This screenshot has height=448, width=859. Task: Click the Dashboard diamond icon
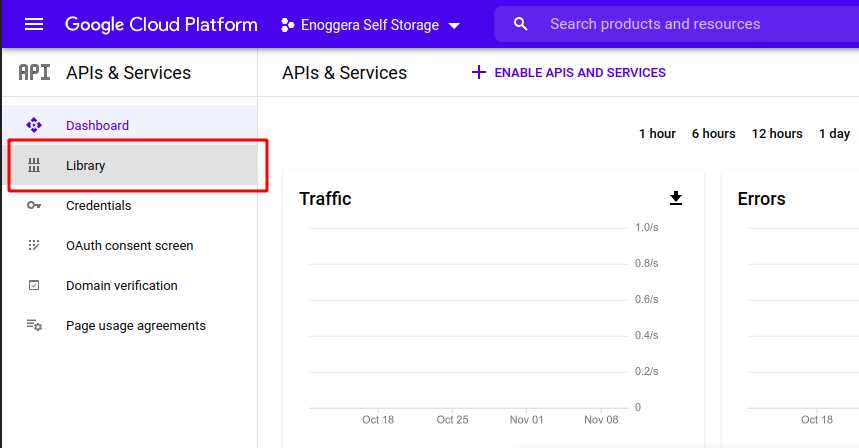[34, 125]
